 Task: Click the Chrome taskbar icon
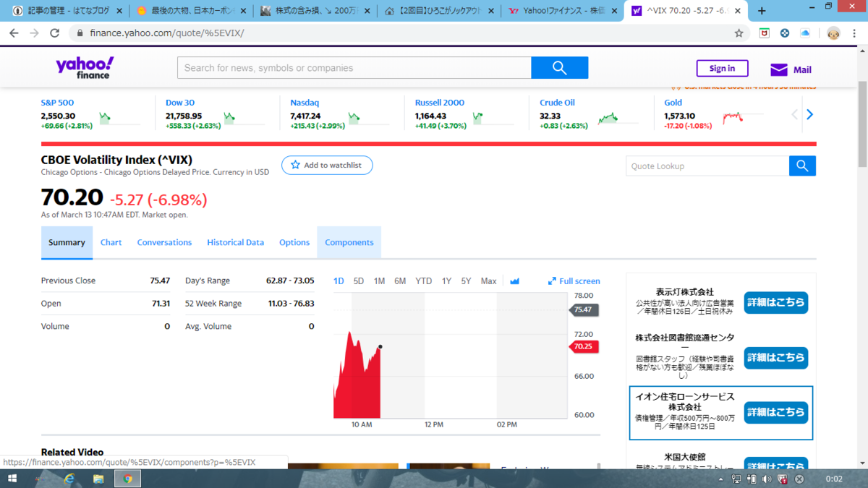click(x=127, y=479)
